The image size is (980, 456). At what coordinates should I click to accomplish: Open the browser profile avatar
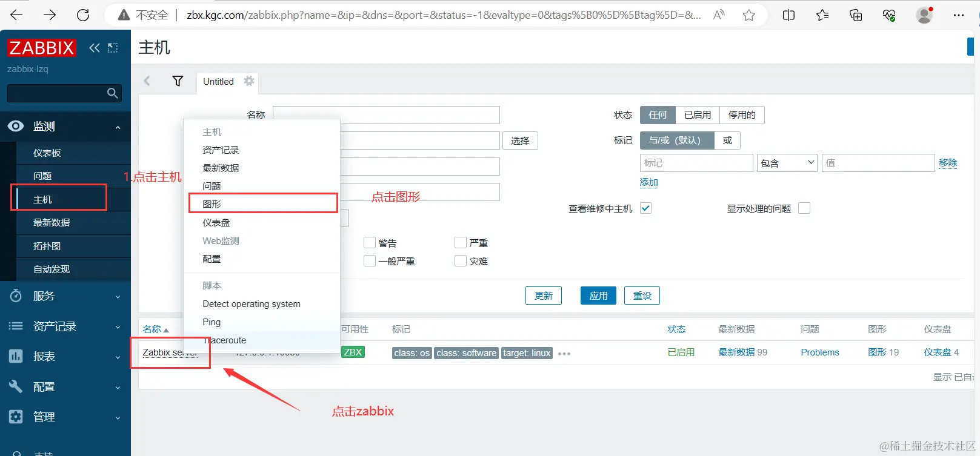pos(924,15)
